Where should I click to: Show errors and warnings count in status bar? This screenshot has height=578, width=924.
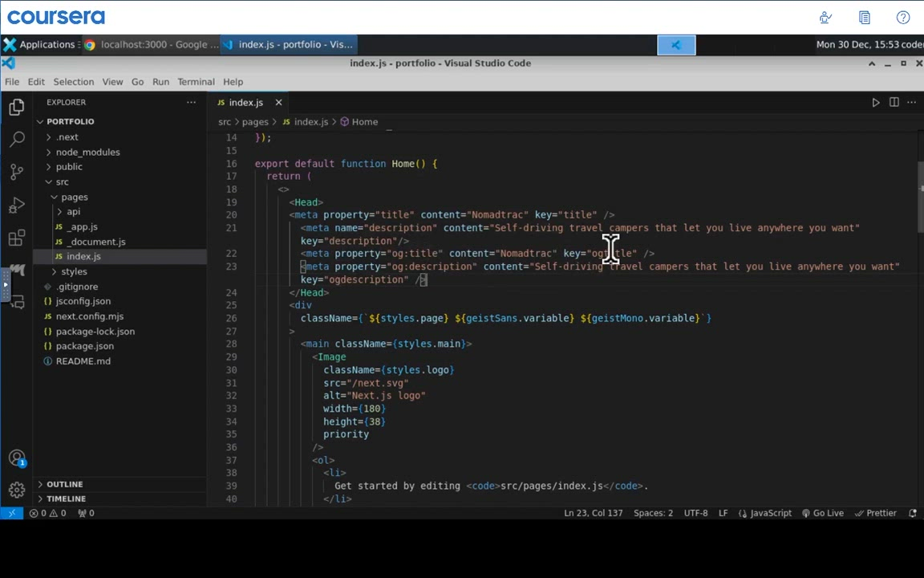coord(48,513)
